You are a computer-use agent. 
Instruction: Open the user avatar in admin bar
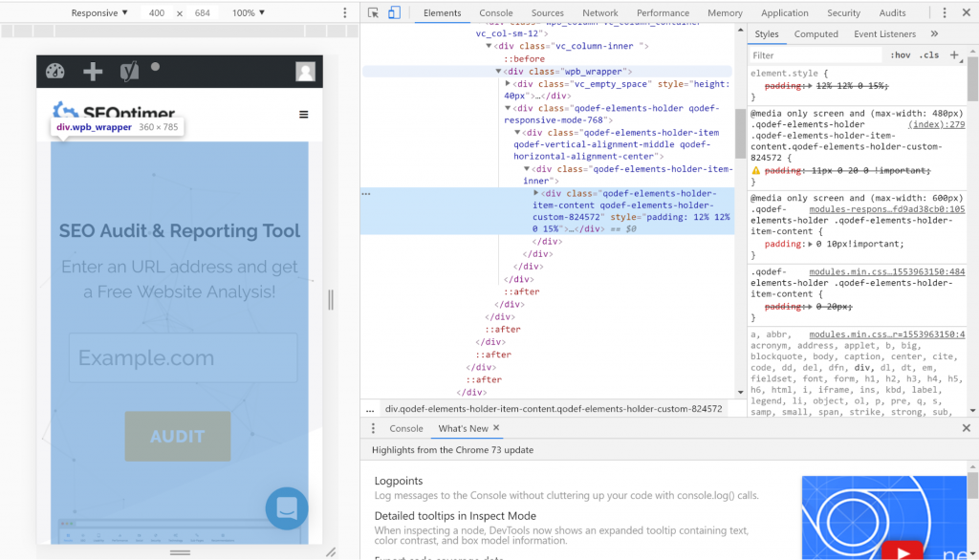click(305, 72)
